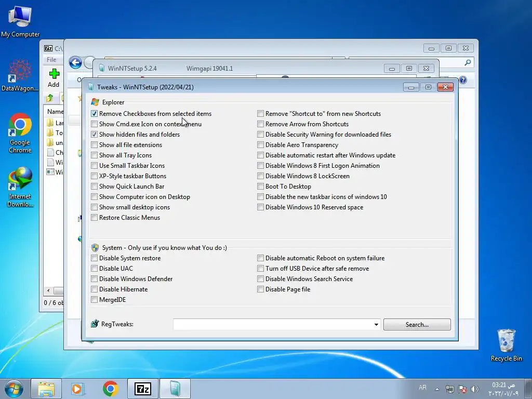Tick Restore Classic Menus option
The image size is (532, 399).
95,218
